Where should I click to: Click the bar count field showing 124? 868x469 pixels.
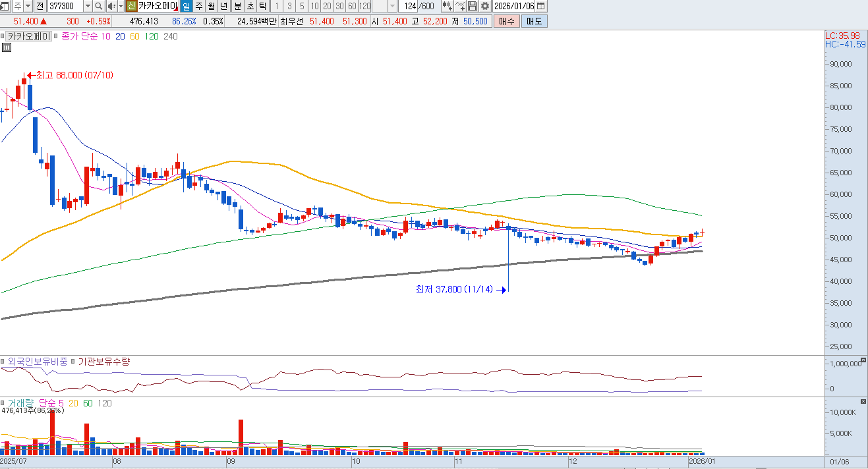coord(411,6)
